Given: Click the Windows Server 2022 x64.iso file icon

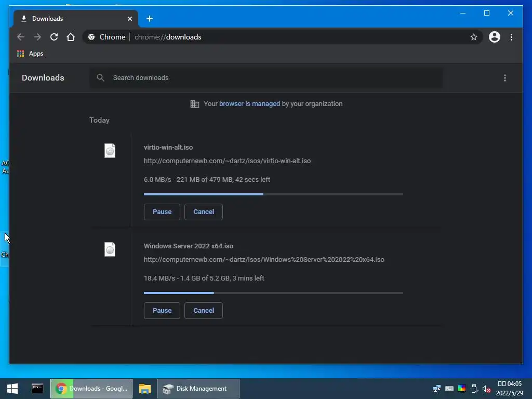Looking at the screenshot, I should [110, 249].
